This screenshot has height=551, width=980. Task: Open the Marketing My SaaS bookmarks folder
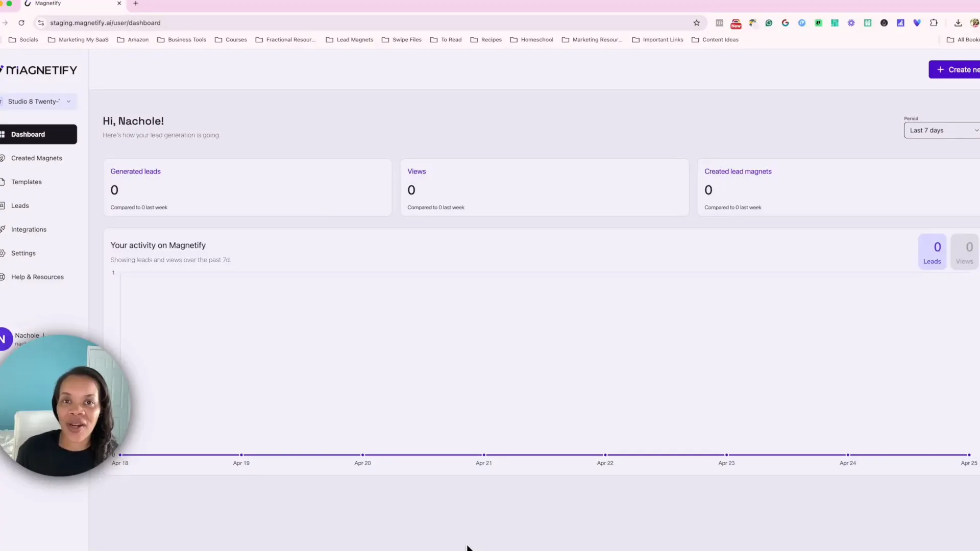[x=78, y=40]
